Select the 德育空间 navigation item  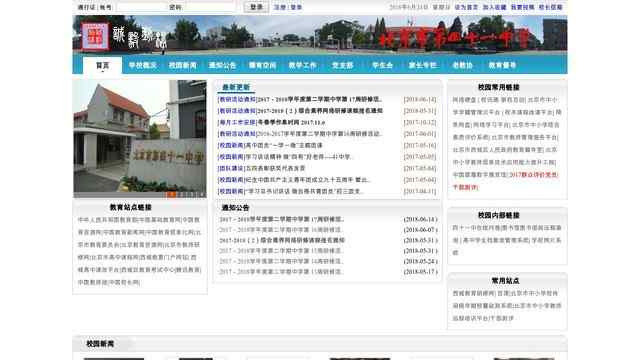point(262,65)
